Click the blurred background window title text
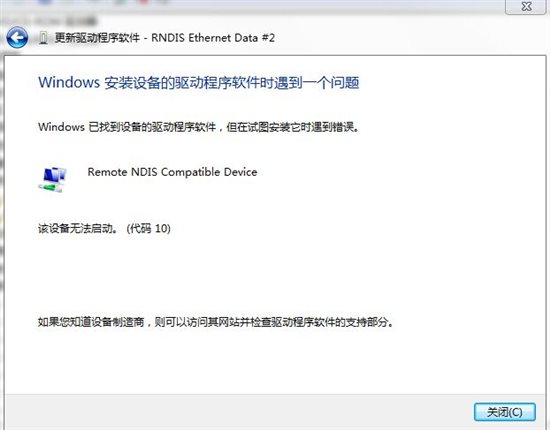The image size is (550, 430). [x=65, y=21]
